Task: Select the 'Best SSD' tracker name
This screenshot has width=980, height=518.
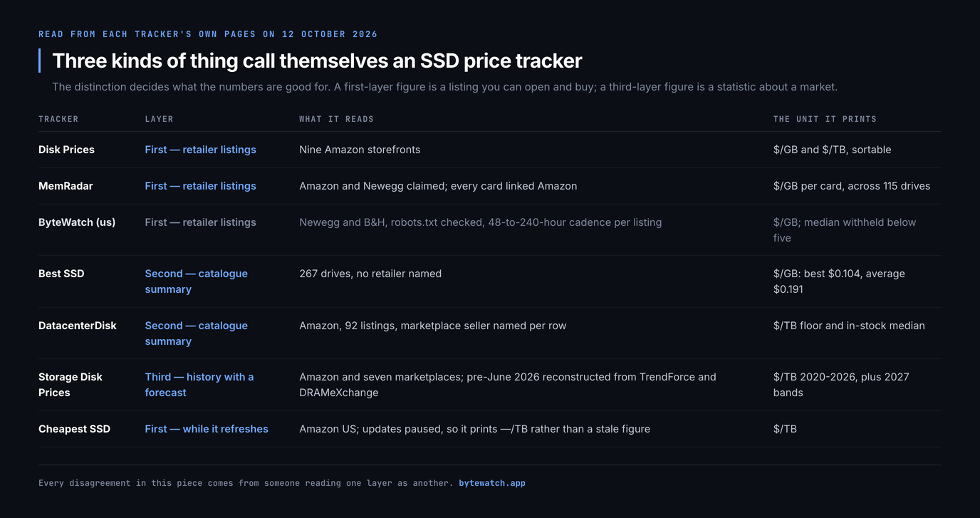Action: (x=61, y=274)
